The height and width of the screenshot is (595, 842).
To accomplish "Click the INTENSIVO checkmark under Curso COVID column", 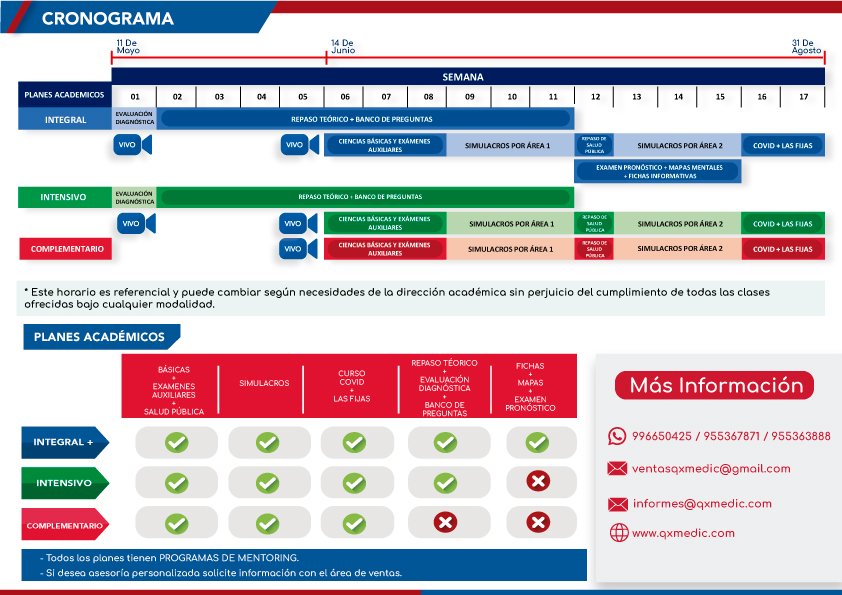I will click(x=354, y=483).
